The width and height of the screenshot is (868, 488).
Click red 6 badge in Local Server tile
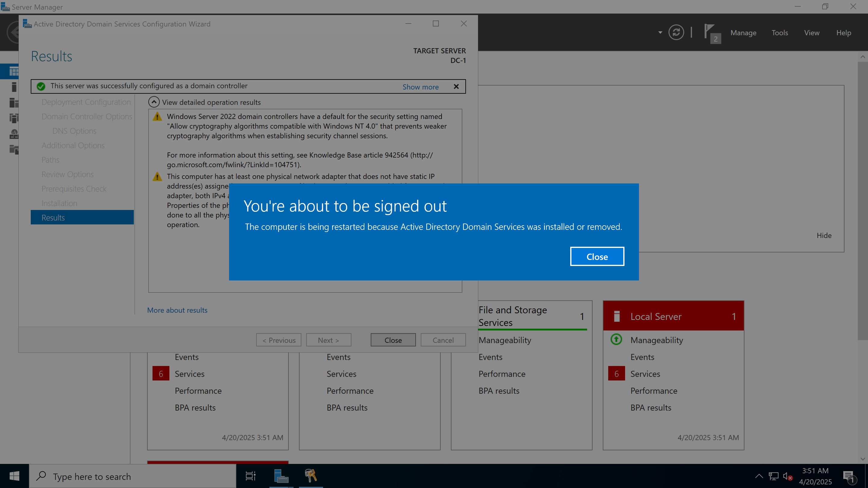coord(616,374)
